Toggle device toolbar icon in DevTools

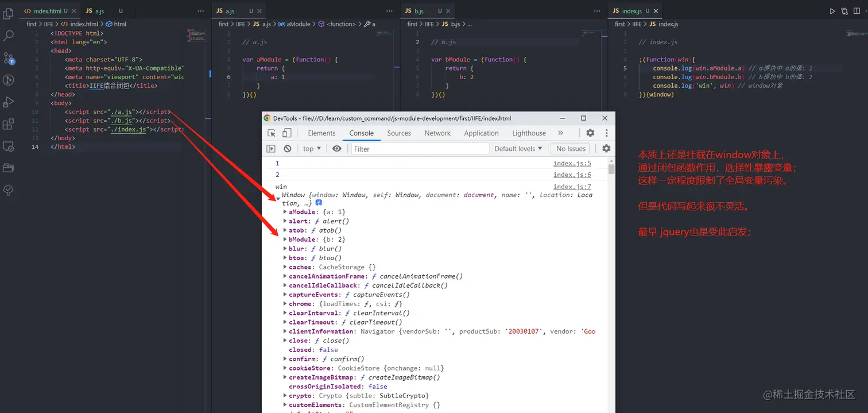point(286,133)
